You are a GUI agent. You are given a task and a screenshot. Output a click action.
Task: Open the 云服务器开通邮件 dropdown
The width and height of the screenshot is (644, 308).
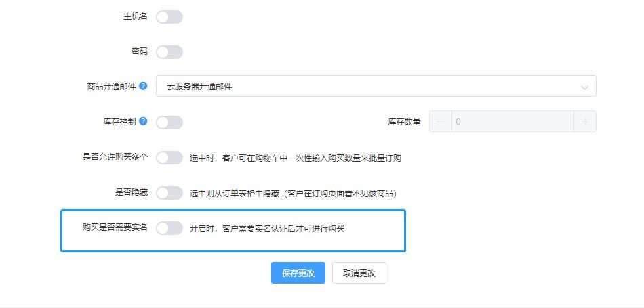click(x=376, y=86)
